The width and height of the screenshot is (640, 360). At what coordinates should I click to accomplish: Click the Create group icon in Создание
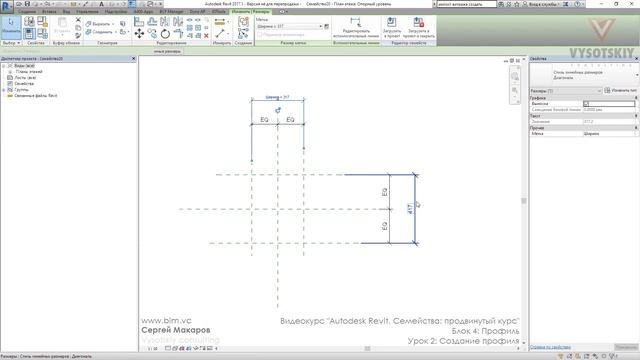point(243,22)
